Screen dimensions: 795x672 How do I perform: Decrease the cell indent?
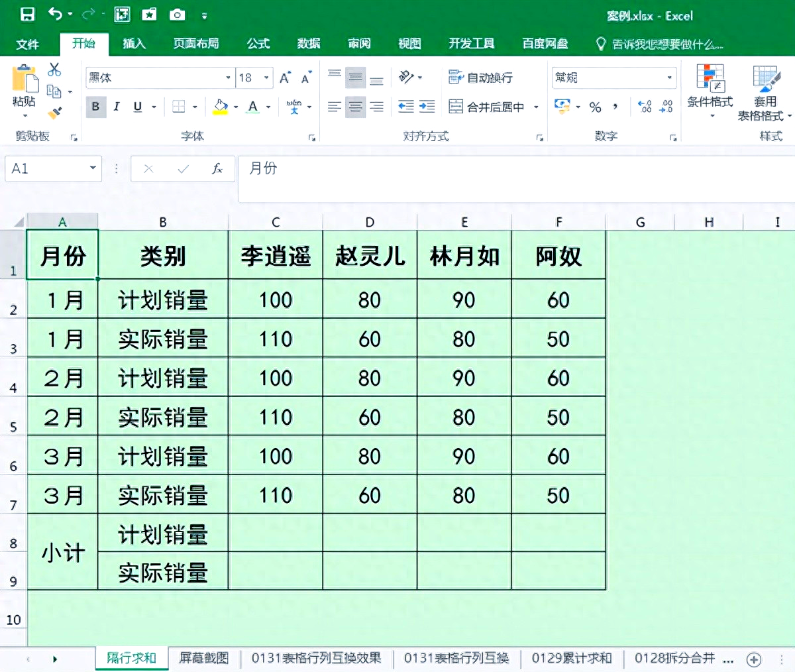coord(406,107)
